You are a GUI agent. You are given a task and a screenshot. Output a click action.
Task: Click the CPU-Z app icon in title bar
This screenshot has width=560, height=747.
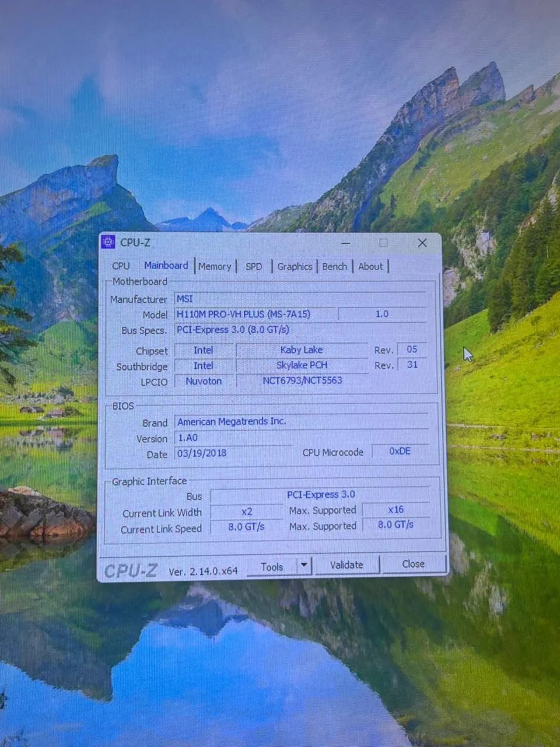108,242
